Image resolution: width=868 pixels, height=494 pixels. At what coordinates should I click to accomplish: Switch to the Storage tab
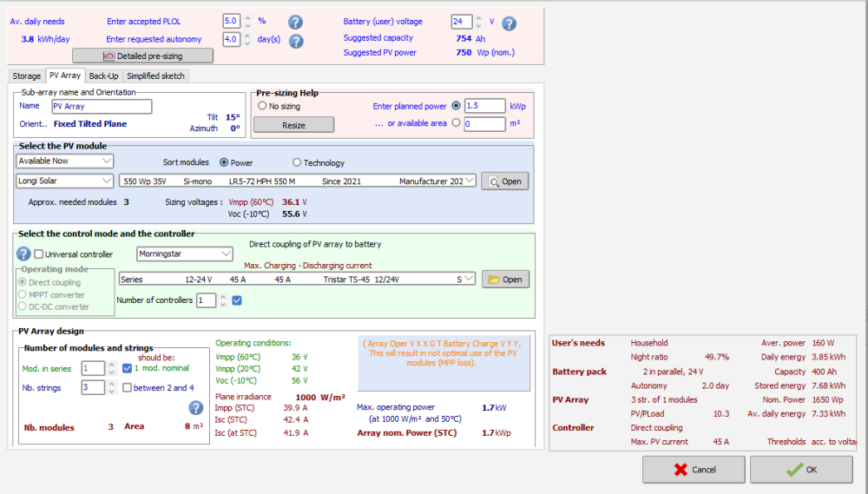26,76
